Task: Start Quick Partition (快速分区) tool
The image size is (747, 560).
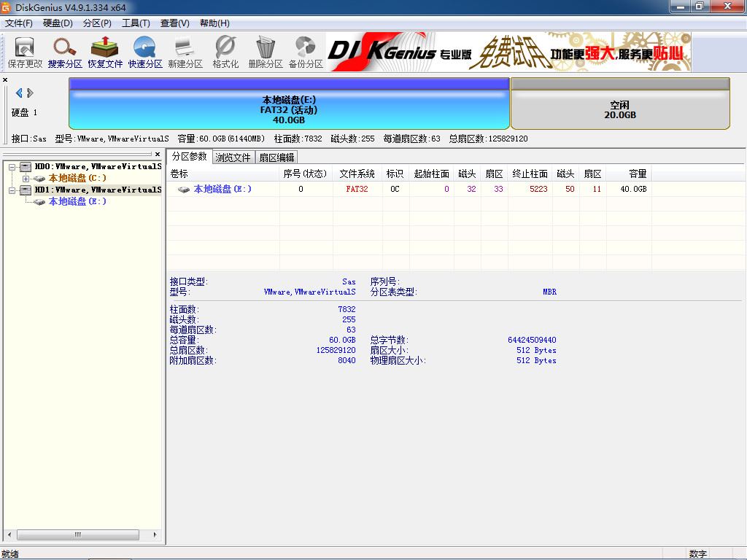Action: point(145,52)
